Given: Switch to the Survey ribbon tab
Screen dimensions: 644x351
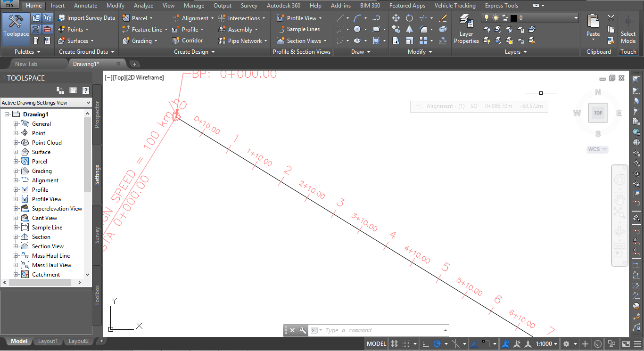Looking at the screenshot, I should point(249,6).
